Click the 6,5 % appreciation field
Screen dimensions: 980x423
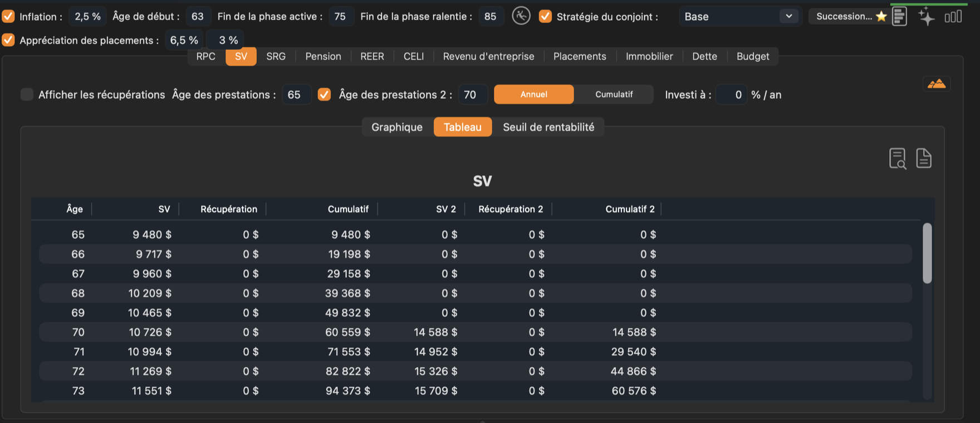pos(184,40)
